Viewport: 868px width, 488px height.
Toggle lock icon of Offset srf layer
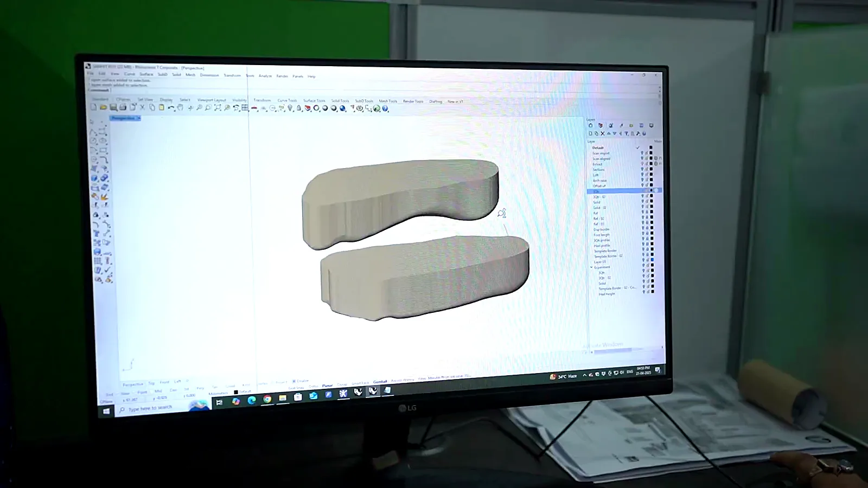click(647, 185)
